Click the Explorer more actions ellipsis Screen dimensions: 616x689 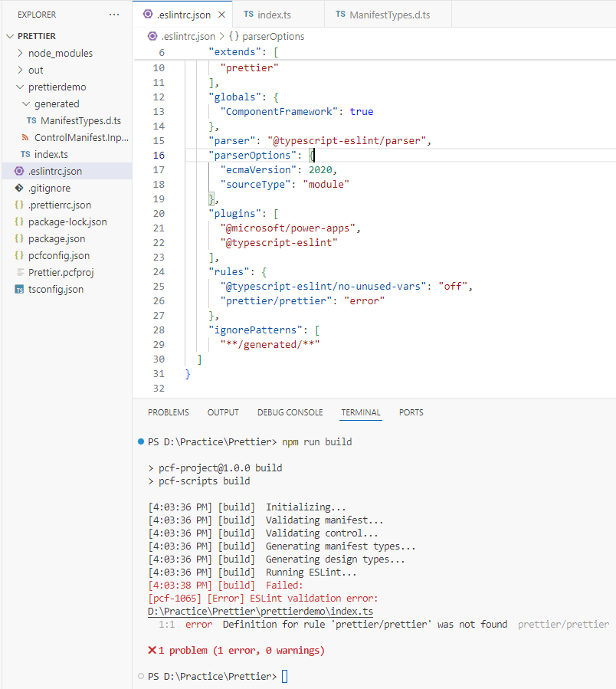[114, 15]
